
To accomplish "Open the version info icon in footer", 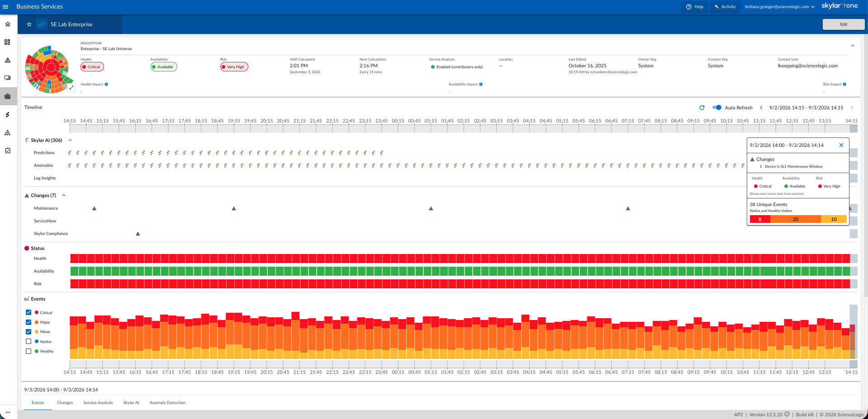I will (x=787, y=414).
